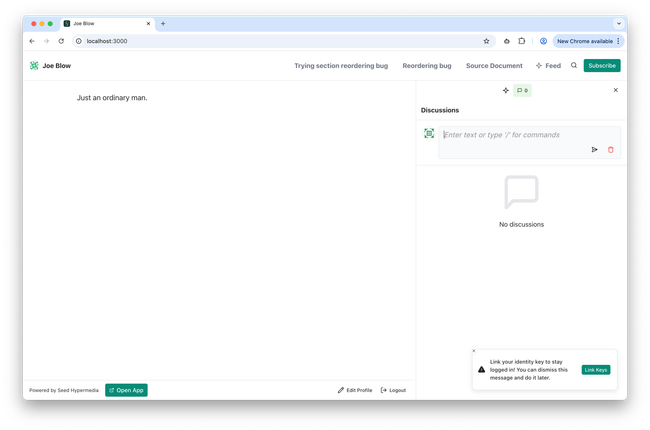This screenshot has height=430, width=650.
Task: Go to the Reordering bug nav item
Action: pos(427,66)
